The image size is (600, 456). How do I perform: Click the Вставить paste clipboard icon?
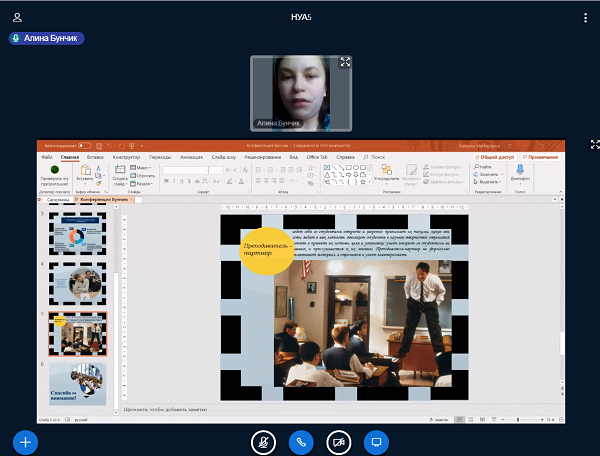85,170
